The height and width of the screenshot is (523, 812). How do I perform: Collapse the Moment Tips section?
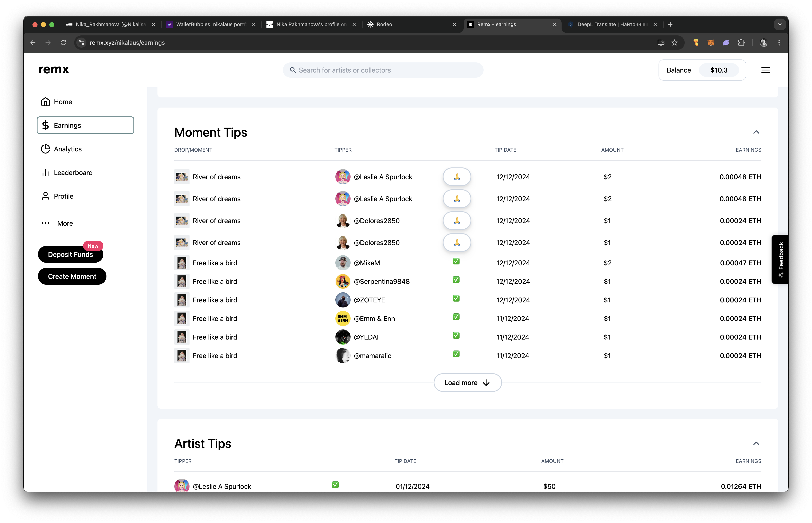pyautogui.click(x=756, y=132)
